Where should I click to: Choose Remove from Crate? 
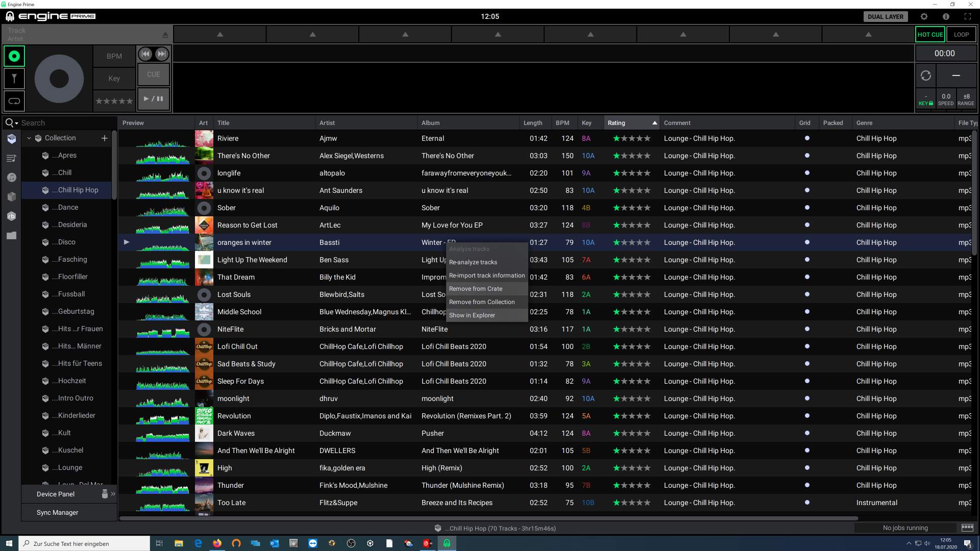pos(487,289)
